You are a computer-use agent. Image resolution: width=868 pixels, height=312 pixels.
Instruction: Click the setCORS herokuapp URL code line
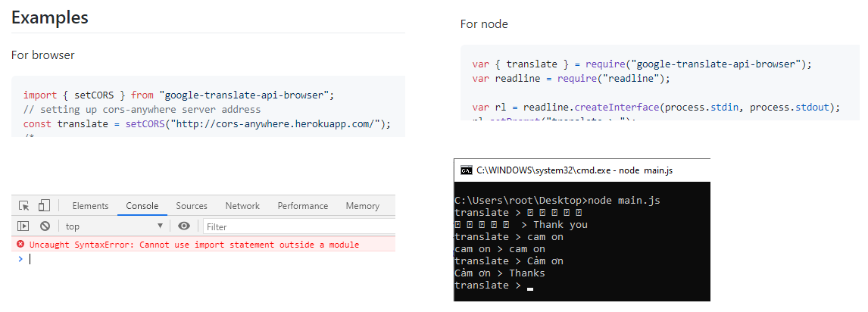(x=207, y=124)
